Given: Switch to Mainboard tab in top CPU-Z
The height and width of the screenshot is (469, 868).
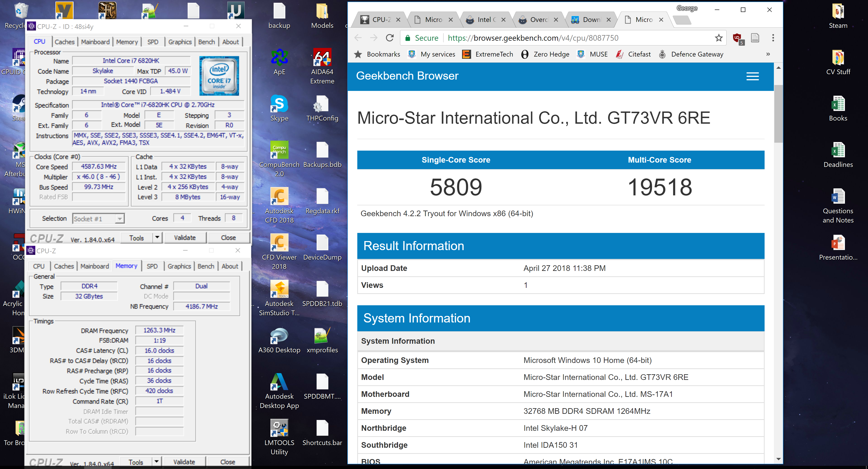Looking at the screenshot, I should pos(95,42).
